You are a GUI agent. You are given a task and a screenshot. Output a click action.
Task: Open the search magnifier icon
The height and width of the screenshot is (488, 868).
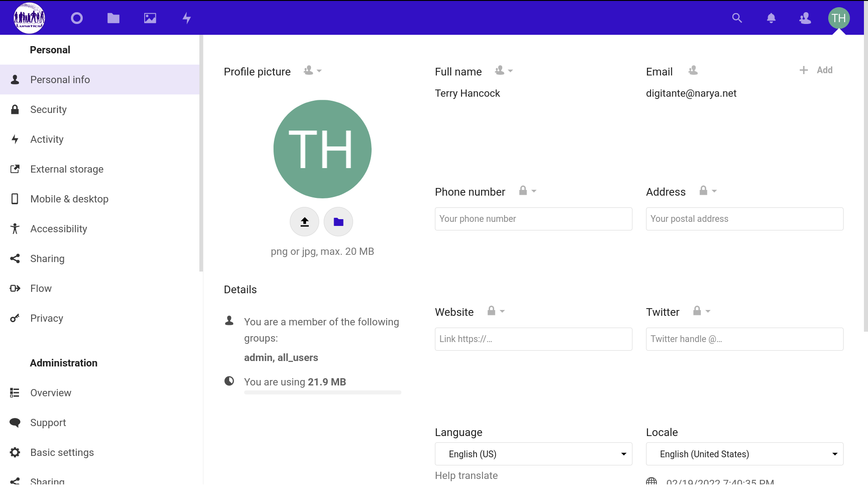(x=737, y=18)
